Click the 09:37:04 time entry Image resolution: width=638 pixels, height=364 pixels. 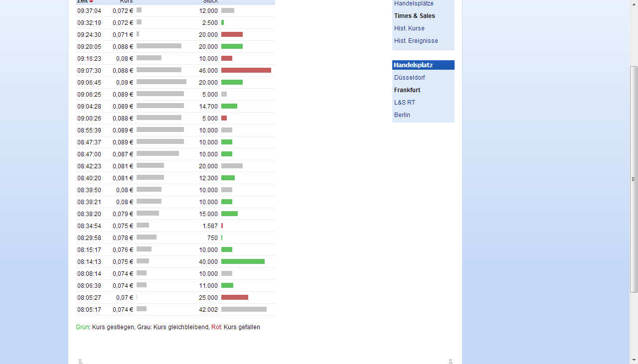pos(89,11)
